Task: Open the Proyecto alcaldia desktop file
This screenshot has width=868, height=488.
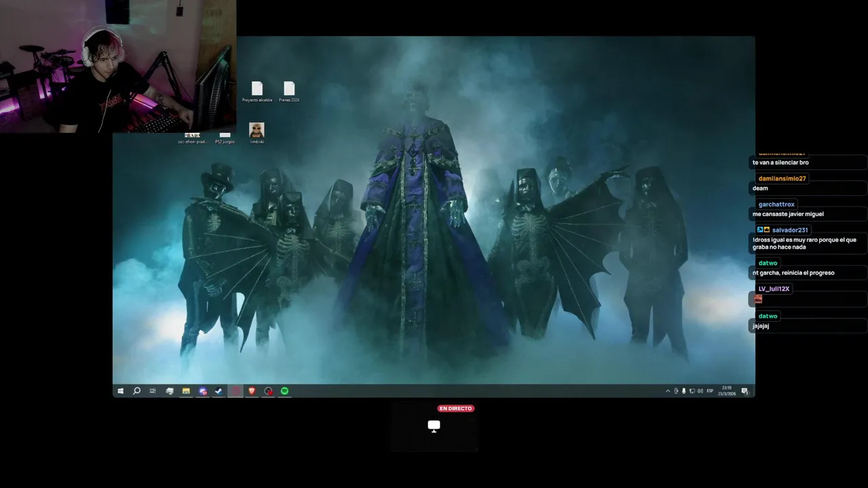Action: 257,91
